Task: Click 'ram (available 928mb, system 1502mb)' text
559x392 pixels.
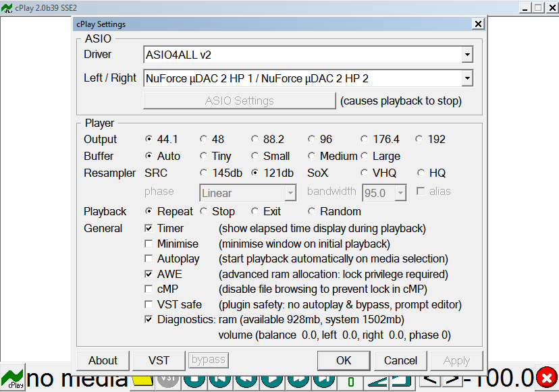Action: pyautogui.click(x=311, y=319)
